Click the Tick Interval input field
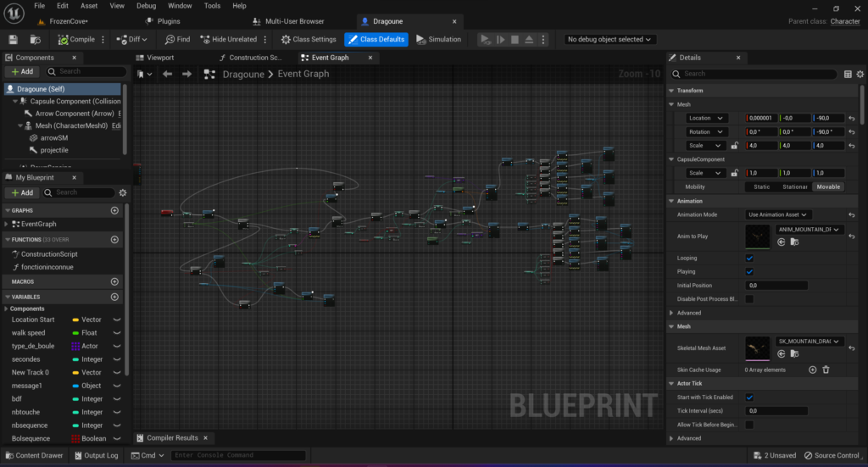Screen dimensions: 868x467 (x=776, y=410)
